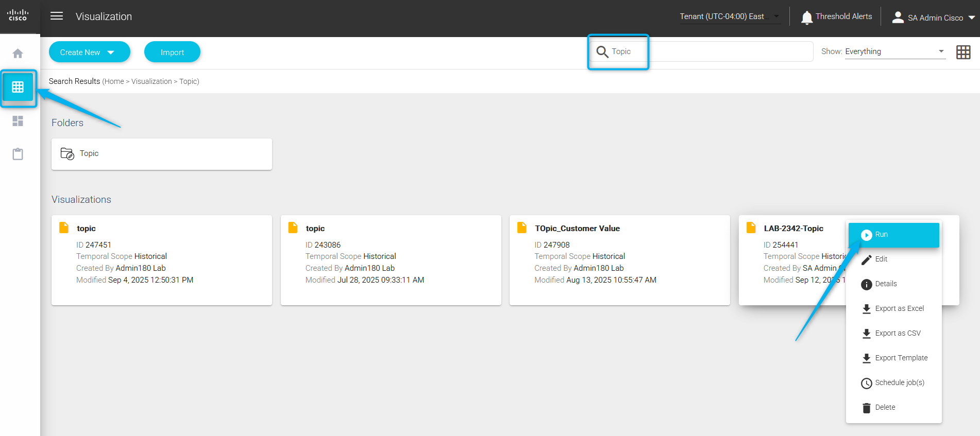
Task: Choose Delete from the context menu
Action: 885,407
